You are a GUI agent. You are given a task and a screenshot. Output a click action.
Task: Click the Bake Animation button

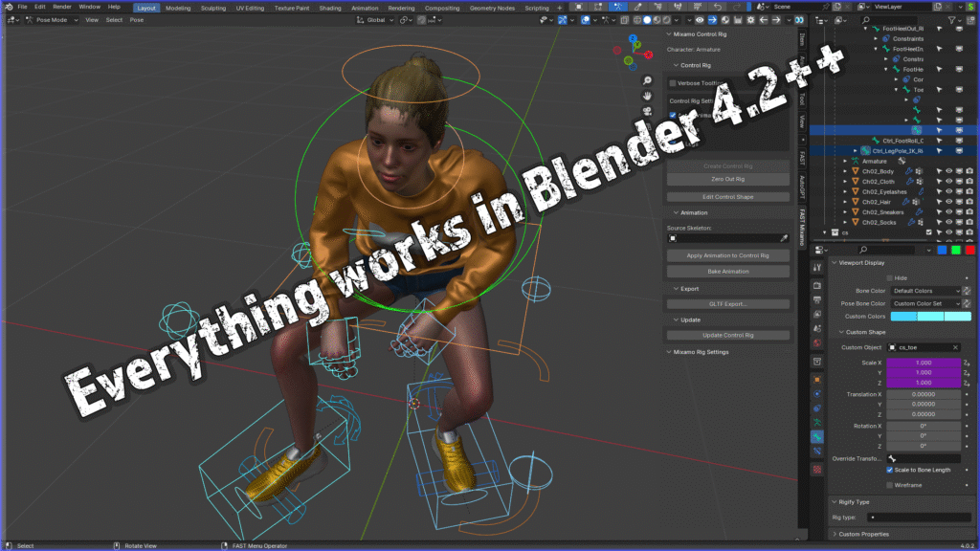[728, 272]
